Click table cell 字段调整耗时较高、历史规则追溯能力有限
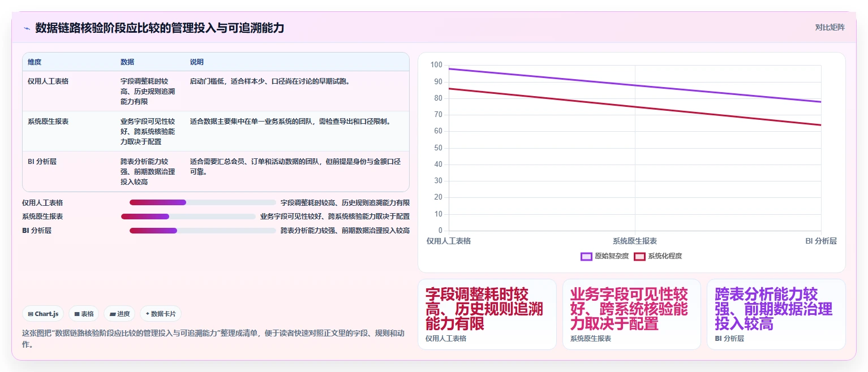This screenshot has height=372, width=868. pos(148,92)
